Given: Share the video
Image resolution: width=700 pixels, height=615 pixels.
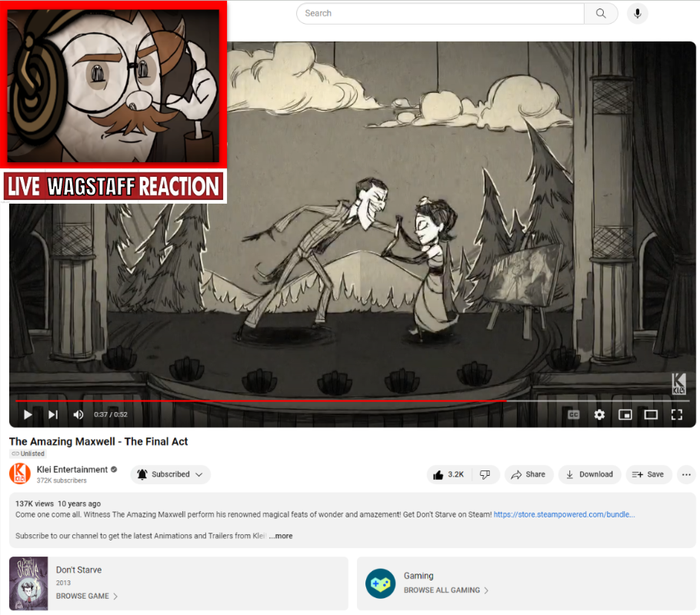Looking at the screenshot, I should (x=529, y=474).
